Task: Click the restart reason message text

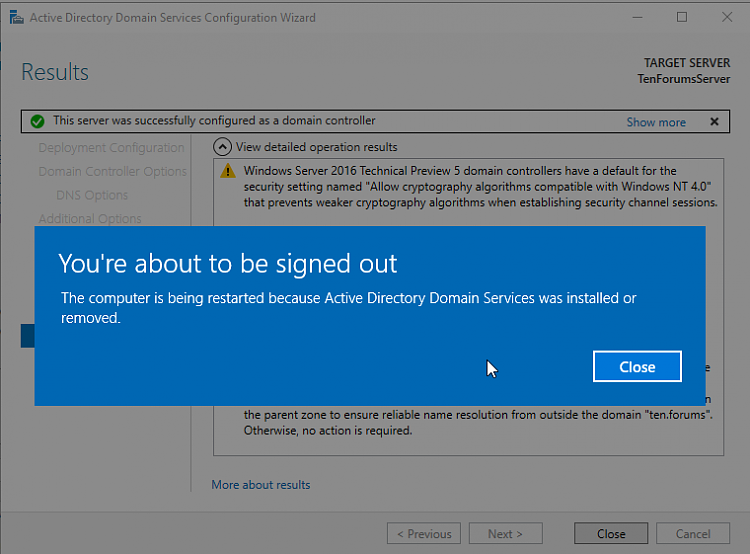Action: pyautogui.click(x=348, y=308)
